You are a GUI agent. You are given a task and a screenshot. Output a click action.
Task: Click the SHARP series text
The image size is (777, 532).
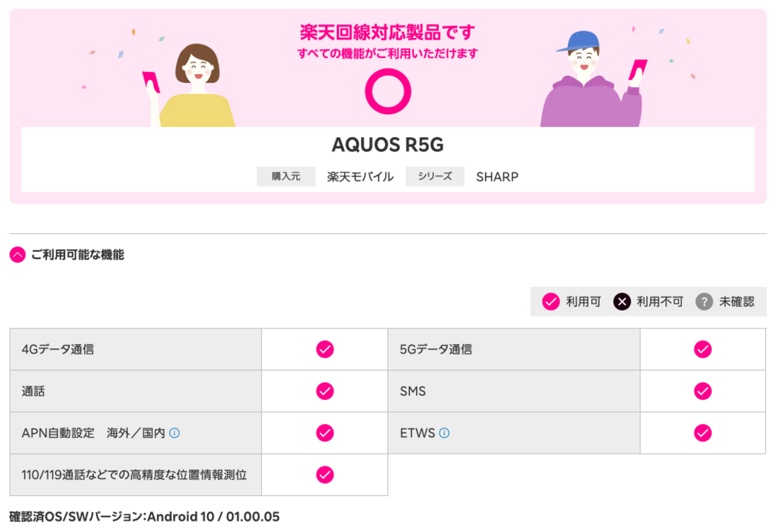tap(497, 177)
